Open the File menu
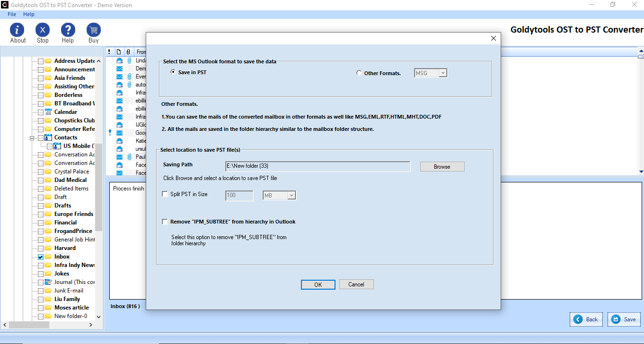 [x=12, y=14]
